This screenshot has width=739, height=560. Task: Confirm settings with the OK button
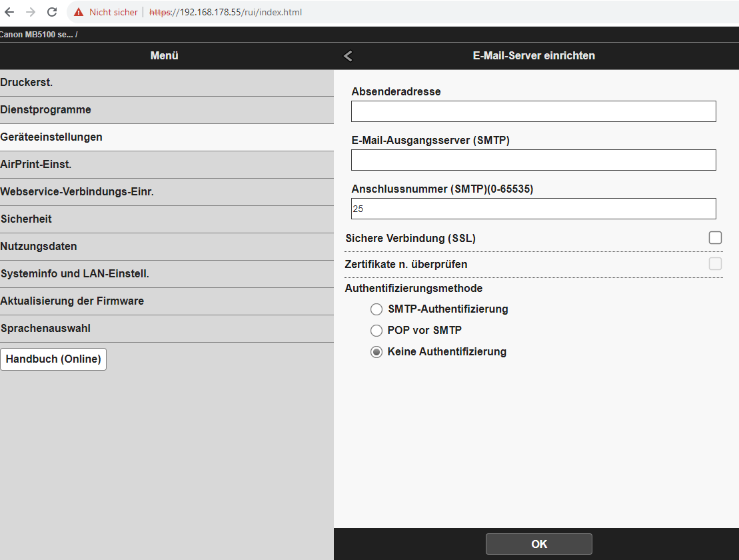[538, 544]
